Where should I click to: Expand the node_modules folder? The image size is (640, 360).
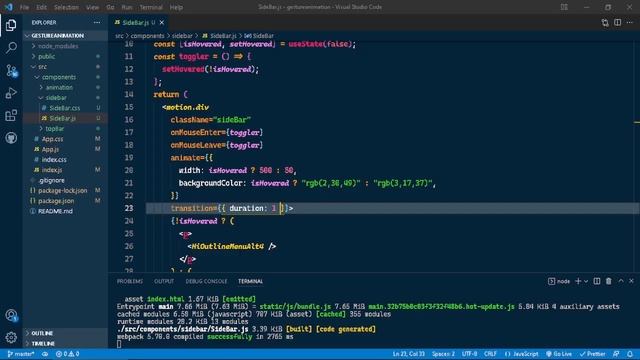pos(65,46)
